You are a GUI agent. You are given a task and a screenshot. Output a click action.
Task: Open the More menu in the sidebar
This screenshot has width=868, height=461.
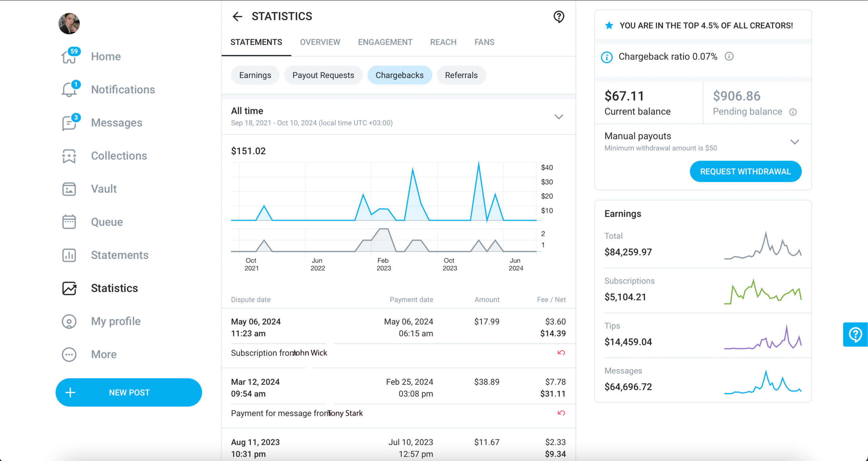pyautogui.click(x=90, y=354)
